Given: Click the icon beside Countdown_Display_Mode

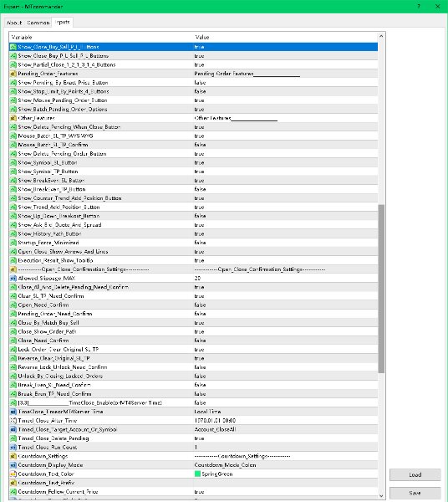Looking at the screenshot, I should tap(13, 465).
